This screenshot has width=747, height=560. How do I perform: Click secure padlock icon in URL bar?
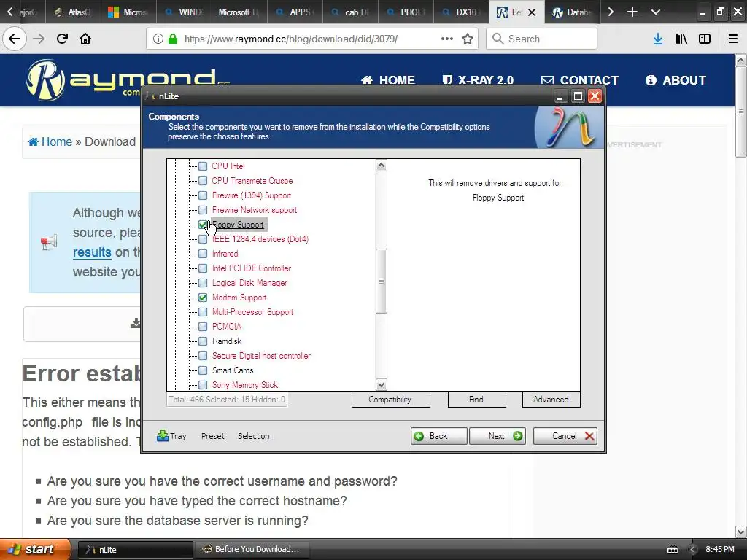(173, 39)
